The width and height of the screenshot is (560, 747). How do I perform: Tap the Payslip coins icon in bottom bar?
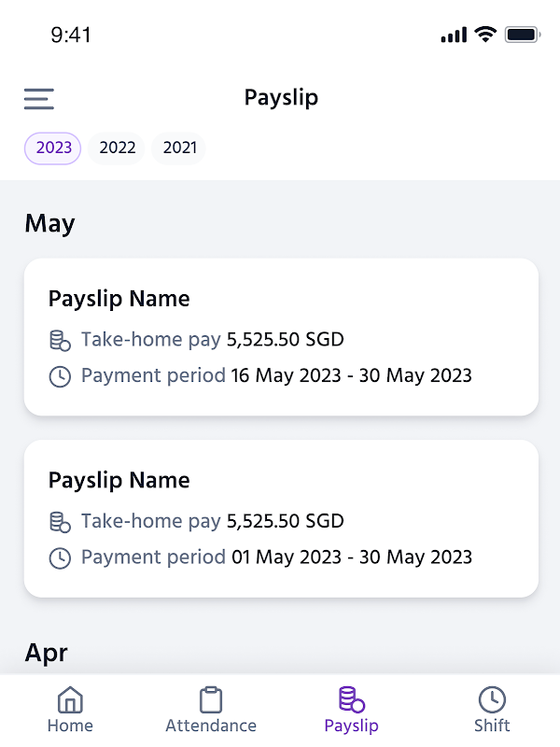tap(351, 699)
